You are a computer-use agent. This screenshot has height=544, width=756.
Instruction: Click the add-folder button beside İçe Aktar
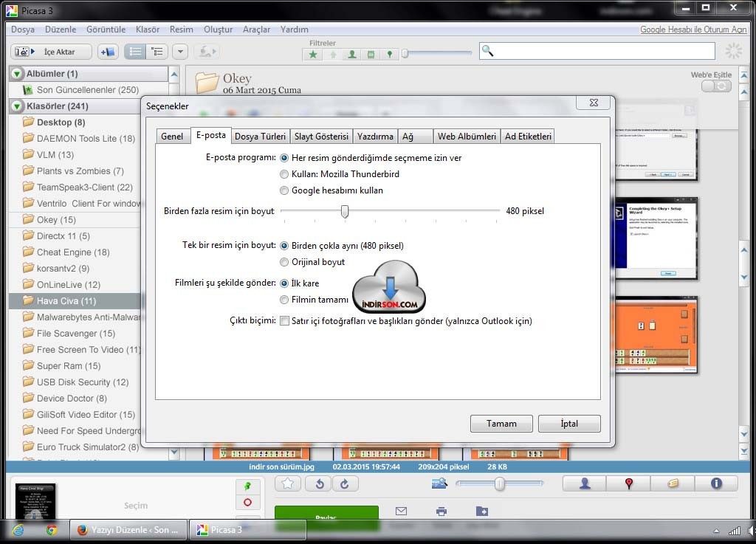point(108,52)
